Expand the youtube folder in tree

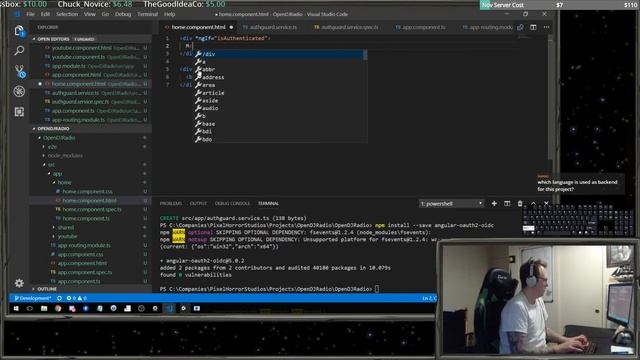67,236
